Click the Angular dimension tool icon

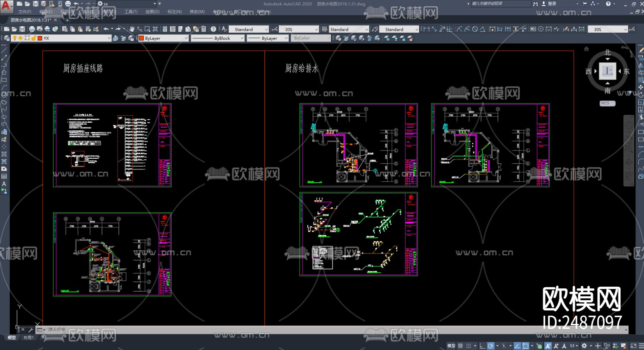point(483,29)
